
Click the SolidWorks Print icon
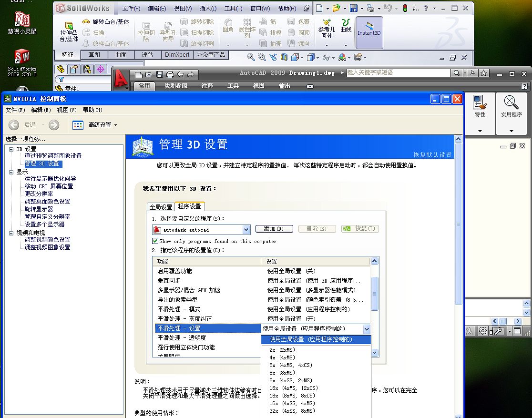click(x=370, y=8)
